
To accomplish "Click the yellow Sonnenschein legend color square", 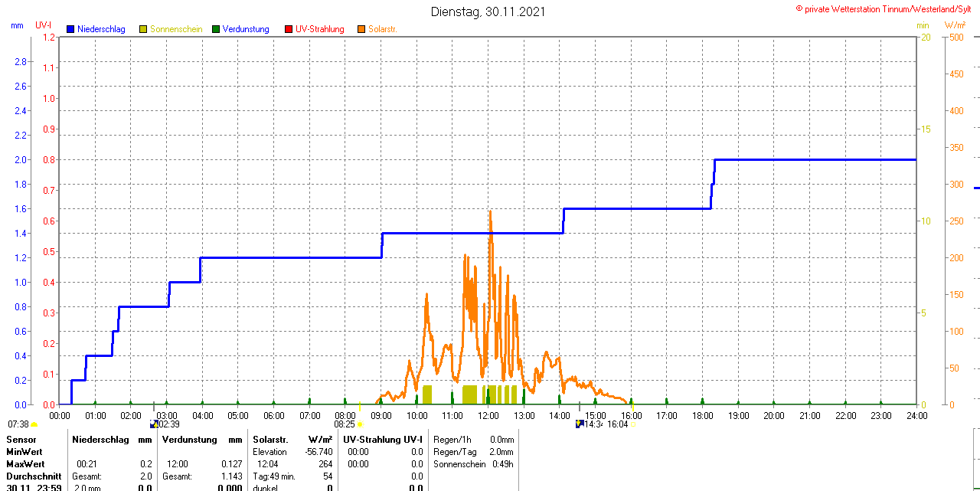I will (143, 29).
